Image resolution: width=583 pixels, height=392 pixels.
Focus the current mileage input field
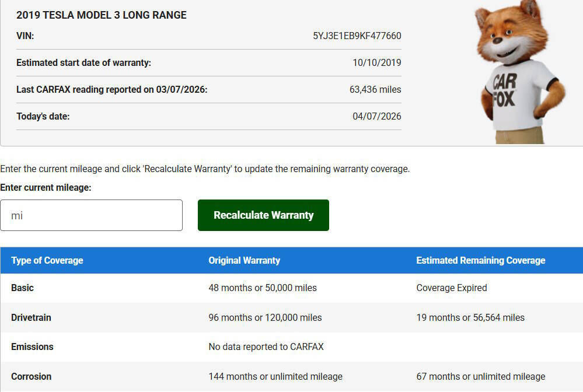[91, 215]
